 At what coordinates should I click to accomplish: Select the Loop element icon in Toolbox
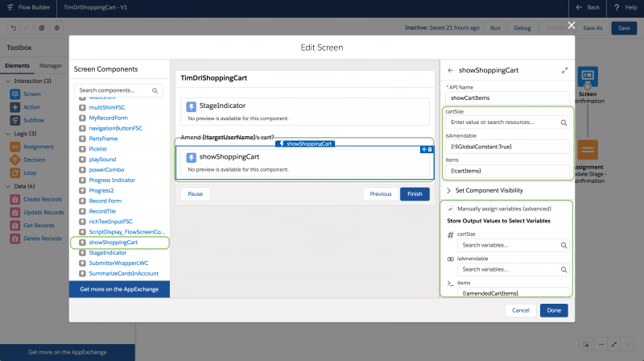[x=15, y=173]
